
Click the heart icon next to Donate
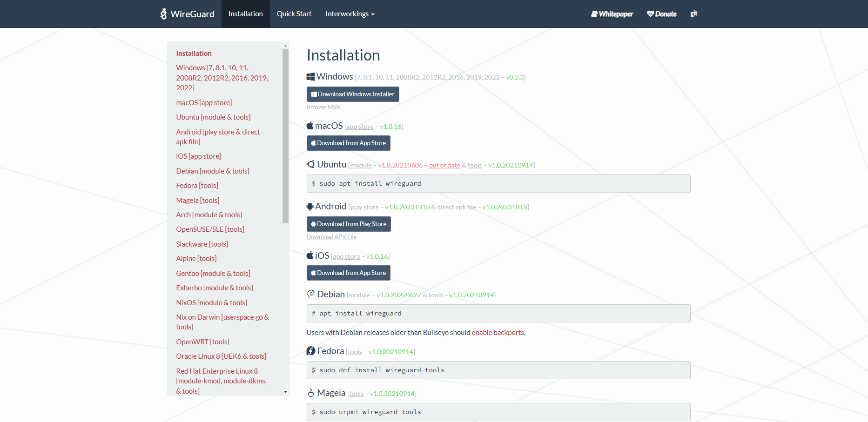tap(650, 14)
